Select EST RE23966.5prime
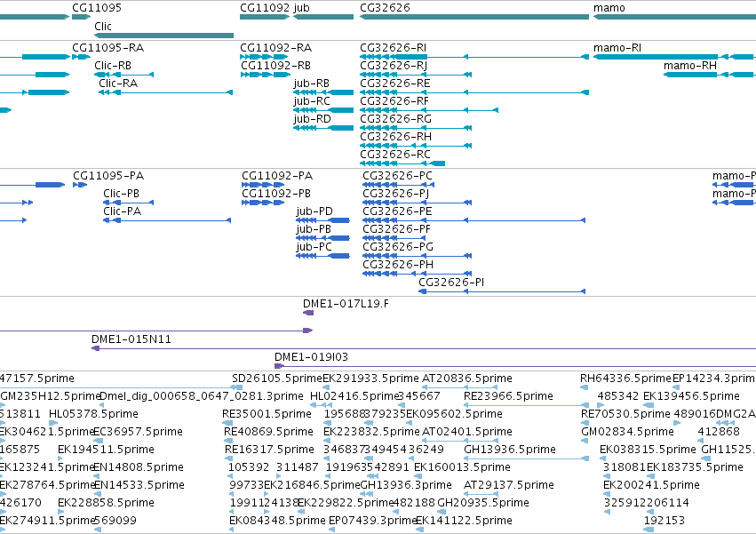The width and height of the screenshot is (756, 534). point(527,405)
